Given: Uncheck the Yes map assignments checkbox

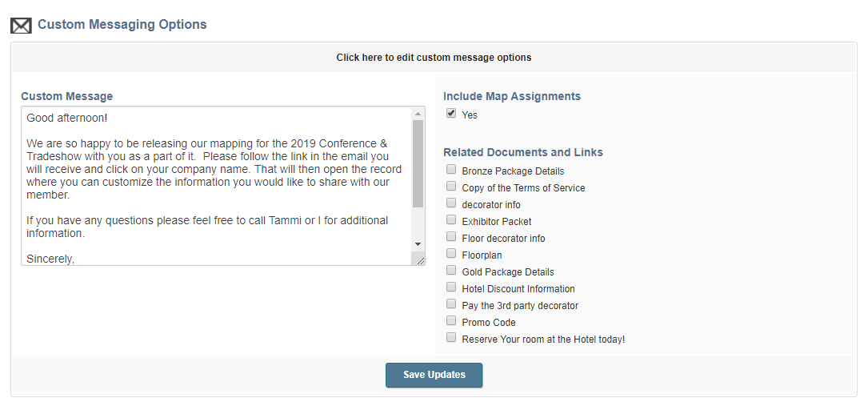Looking at the screenshot, I should (x=451, y=114).
